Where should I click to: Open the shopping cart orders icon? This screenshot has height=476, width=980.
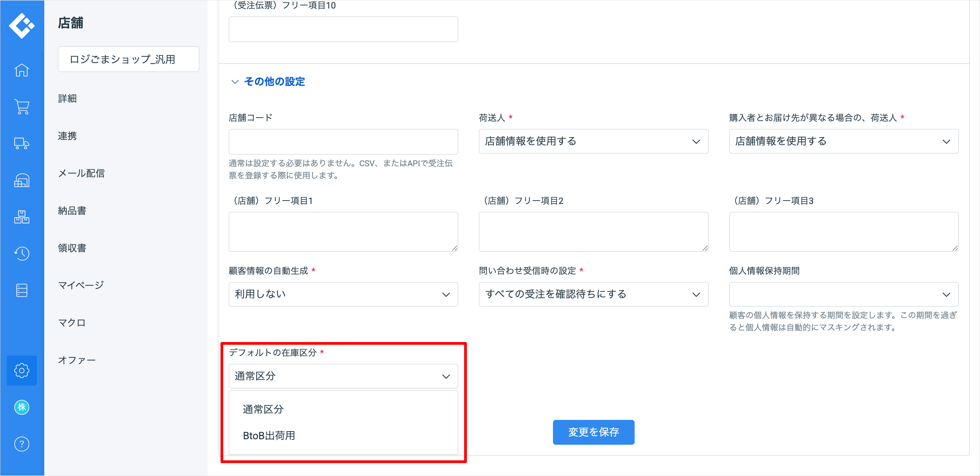(22, 107)
